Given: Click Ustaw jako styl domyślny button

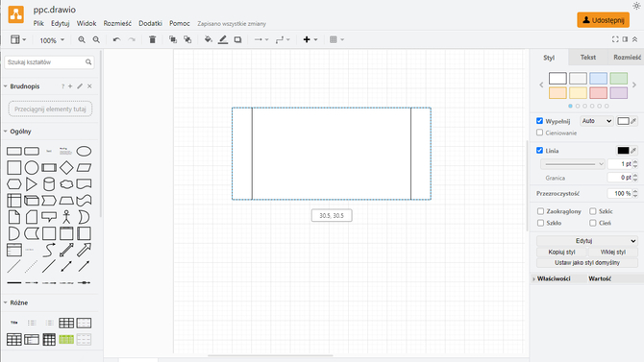Looking at the screenshot, I should pyautogui.click(x=587, y=263).
